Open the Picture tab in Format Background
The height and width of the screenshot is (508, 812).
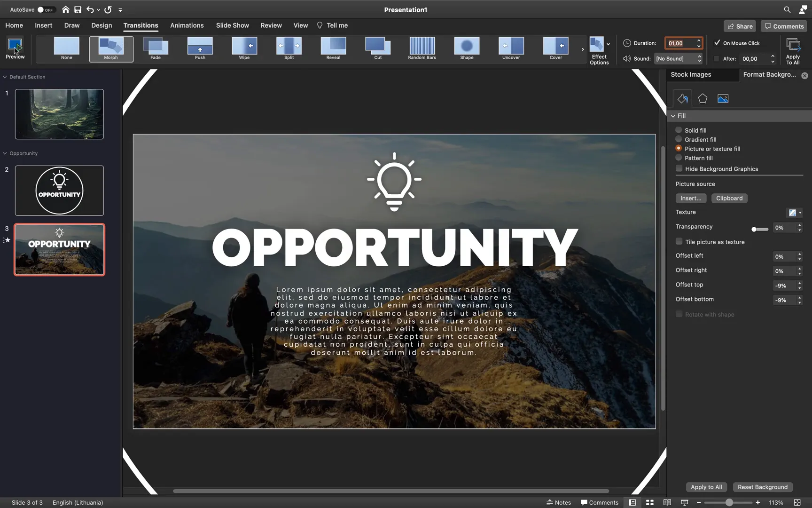[x=723, y=98]
